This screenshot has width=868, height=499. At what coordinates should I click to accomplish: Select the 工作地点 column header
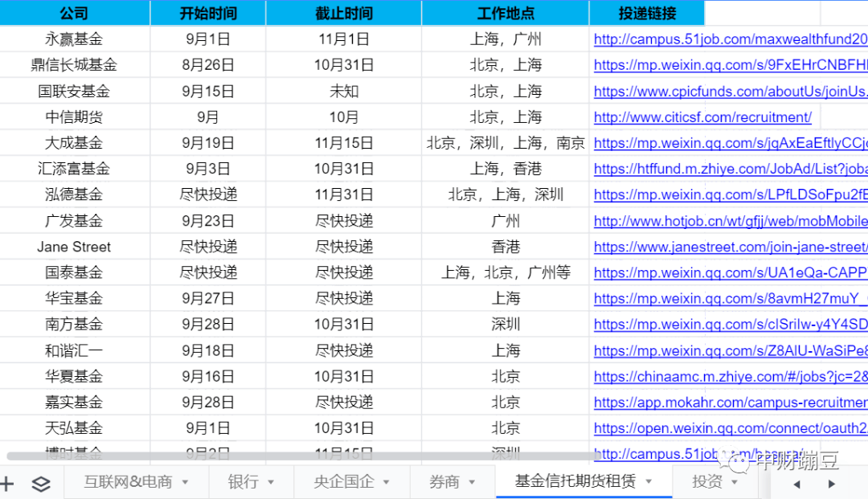coord(506,13)
